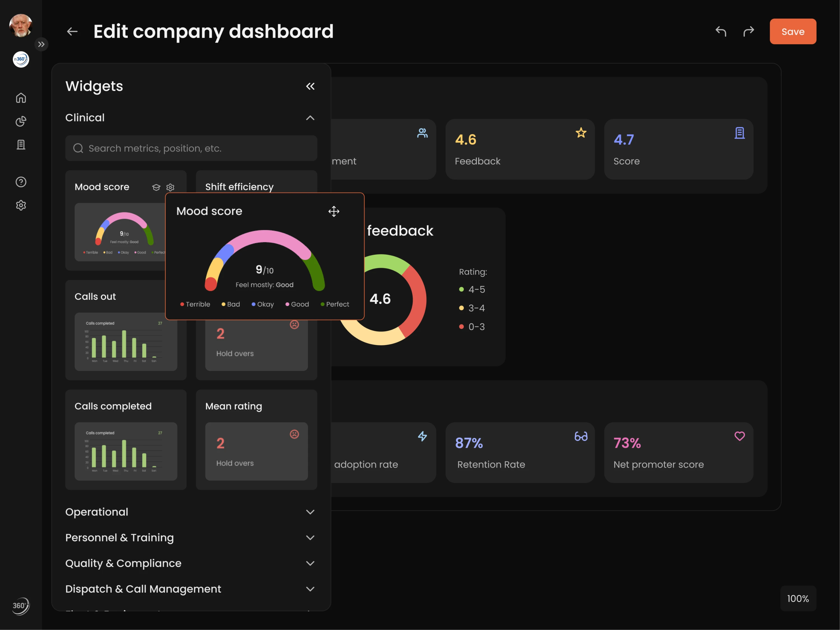
Task: Click the move handle on Mood score card
Action: (334, 211)
